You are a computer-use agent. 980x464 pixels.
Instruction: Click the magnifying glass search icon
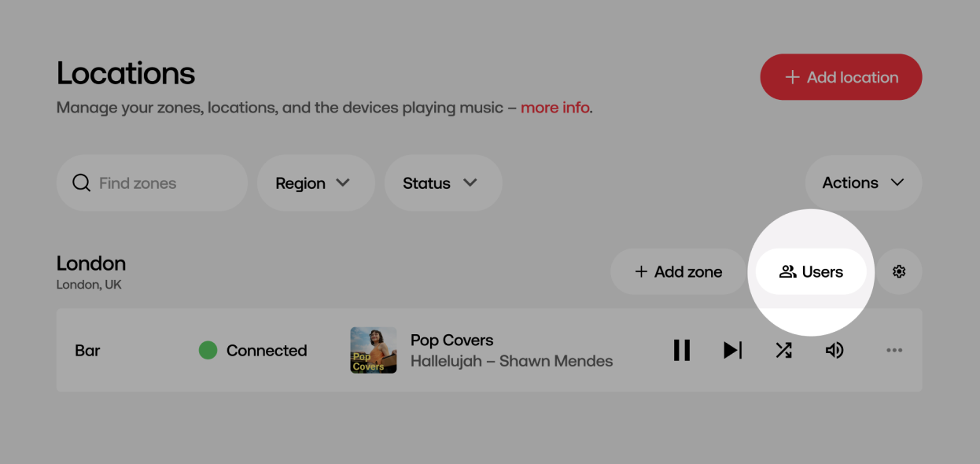pos(81,183)
